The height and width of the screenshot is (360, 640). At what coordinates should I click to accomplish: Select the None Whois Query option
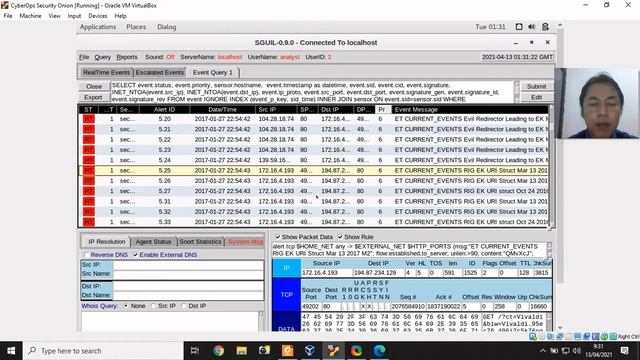point(126,306)
